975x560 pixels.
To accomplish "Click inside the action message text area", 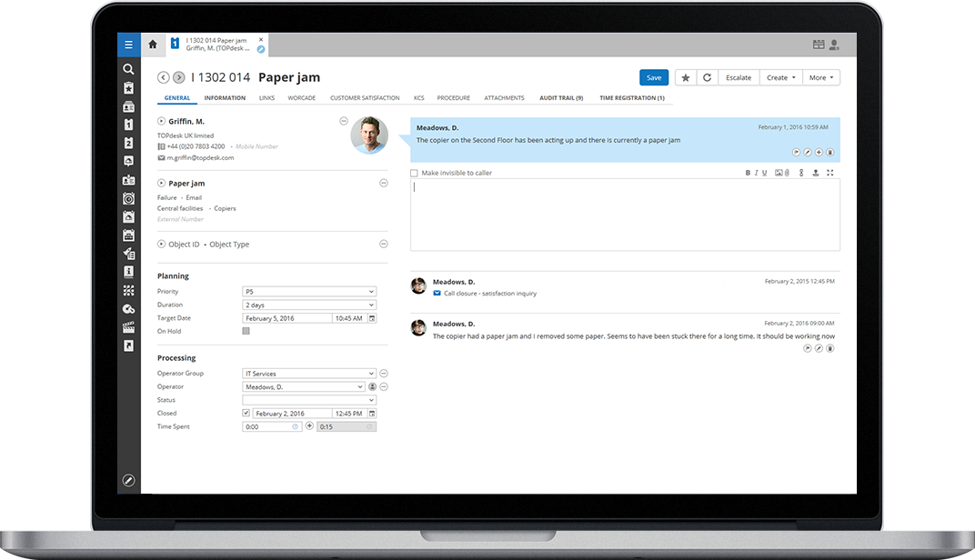I will coord(625,215).
